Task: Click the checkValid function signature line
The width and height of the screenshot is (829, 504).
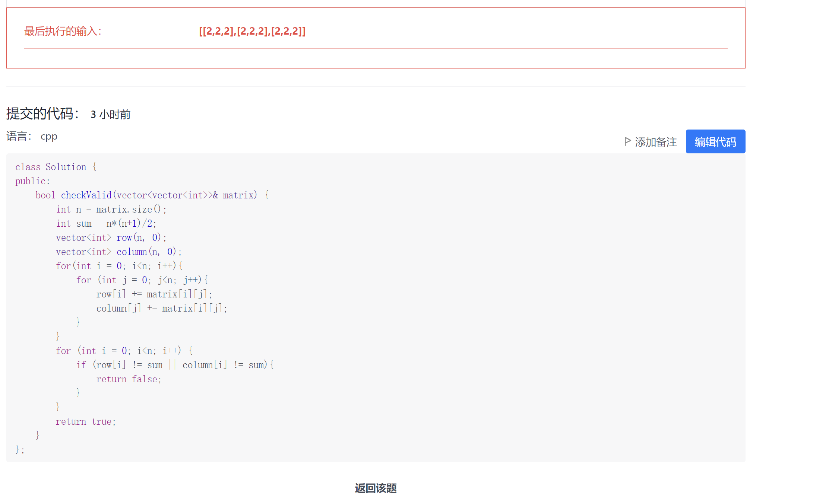Action: 152,195
